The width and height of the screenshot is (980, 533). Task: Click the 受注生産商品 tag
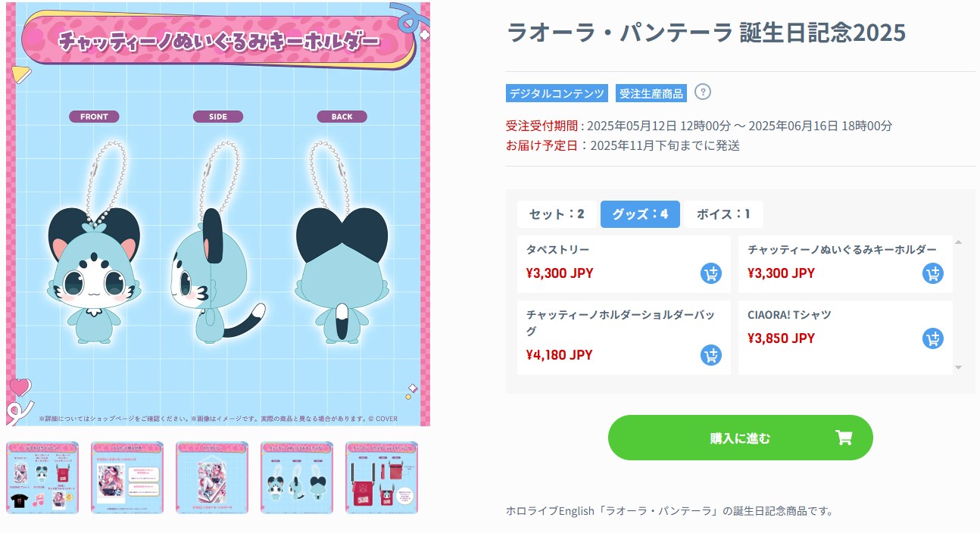click(x=651, y=93)
